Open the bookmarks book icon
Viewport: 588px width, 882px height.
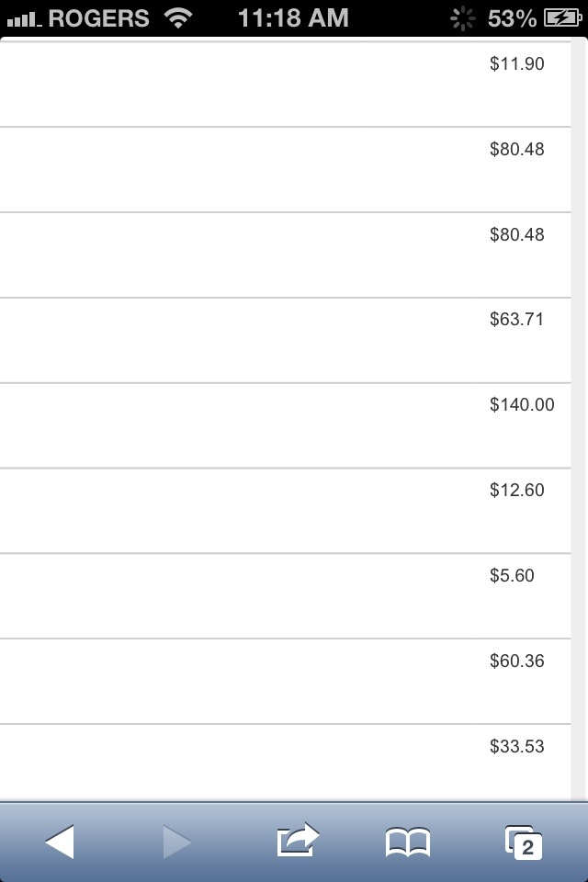[408, 842]
